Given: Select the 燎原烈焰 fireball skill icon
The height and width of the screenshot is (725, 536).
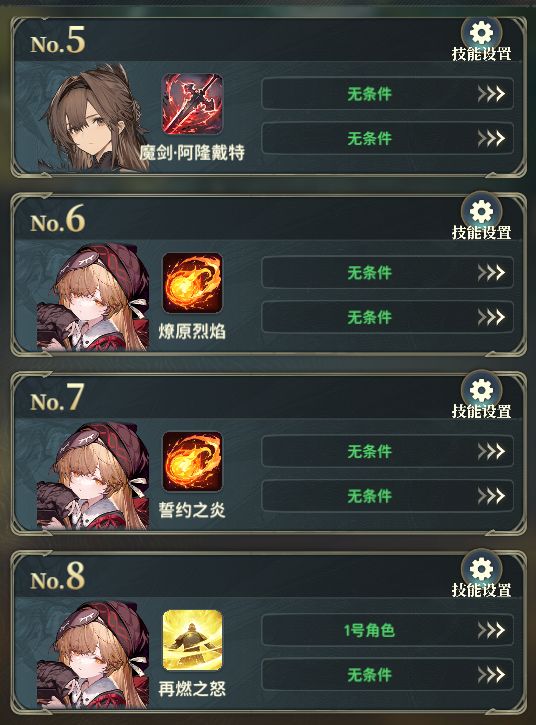Looking at the screenshot, I should (x=192, y=283).
